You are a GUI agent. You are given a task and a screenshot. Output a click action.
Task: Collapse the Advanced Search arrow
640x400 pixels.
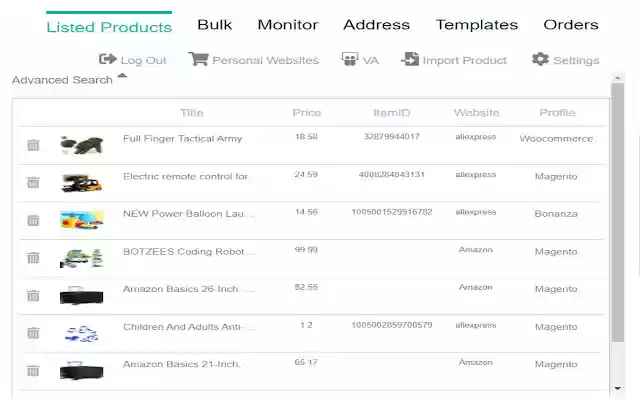coord(122,76)
